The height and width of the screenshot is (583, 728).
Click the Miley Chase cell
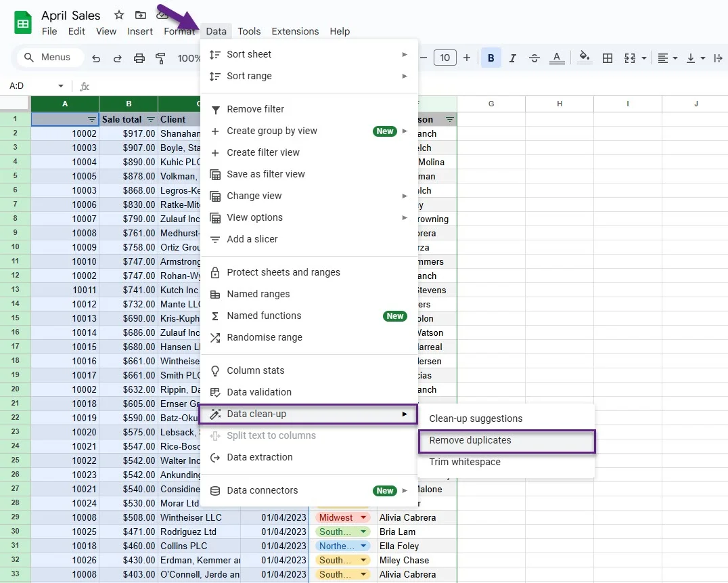[x=417, y=560]
